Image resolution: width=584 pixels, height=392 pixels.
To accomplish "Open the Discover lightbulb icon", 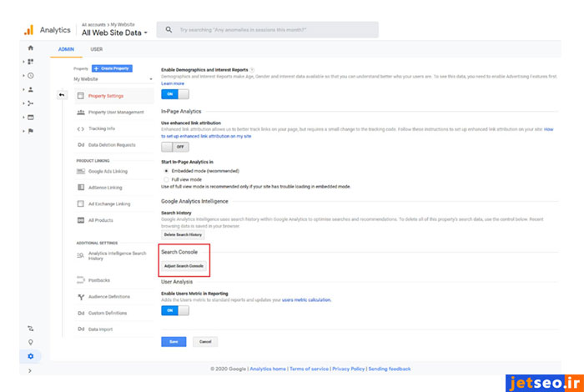I will pos(31,342).
